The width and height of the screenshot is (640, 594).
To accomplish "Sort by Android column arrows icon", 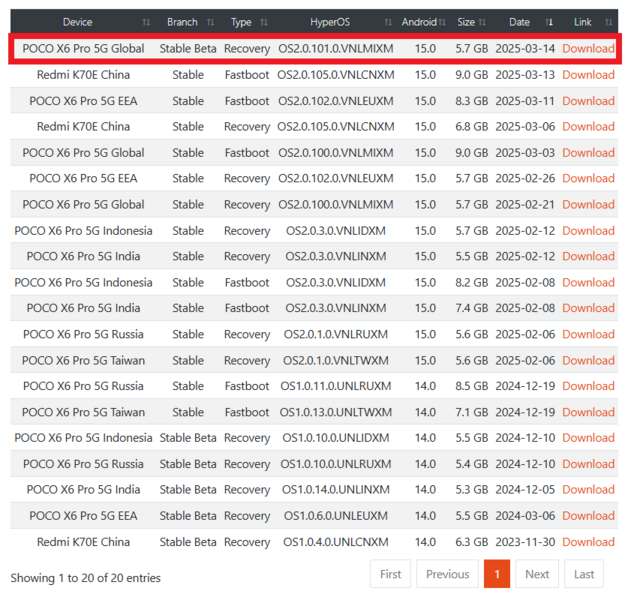I will (442, 22).
